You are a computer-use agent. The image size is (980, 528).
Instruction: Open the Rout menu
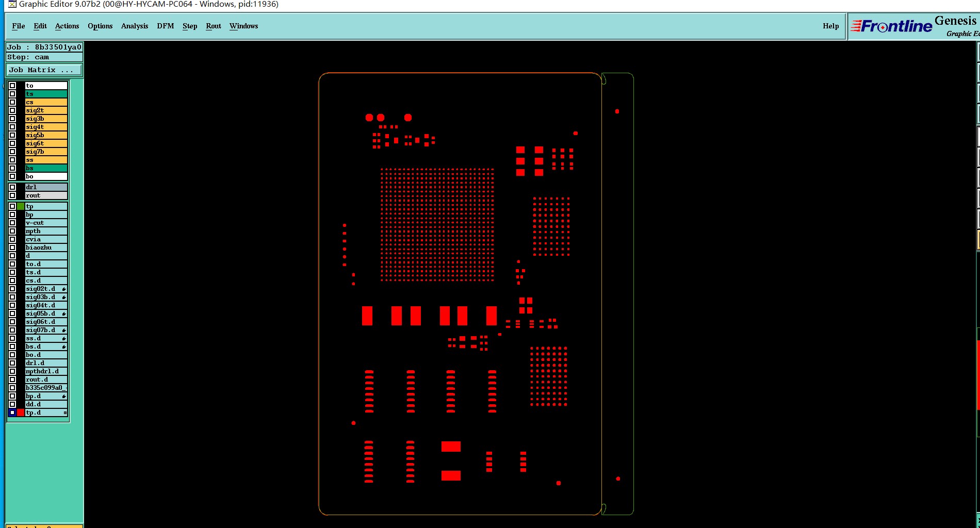[214, 26]
